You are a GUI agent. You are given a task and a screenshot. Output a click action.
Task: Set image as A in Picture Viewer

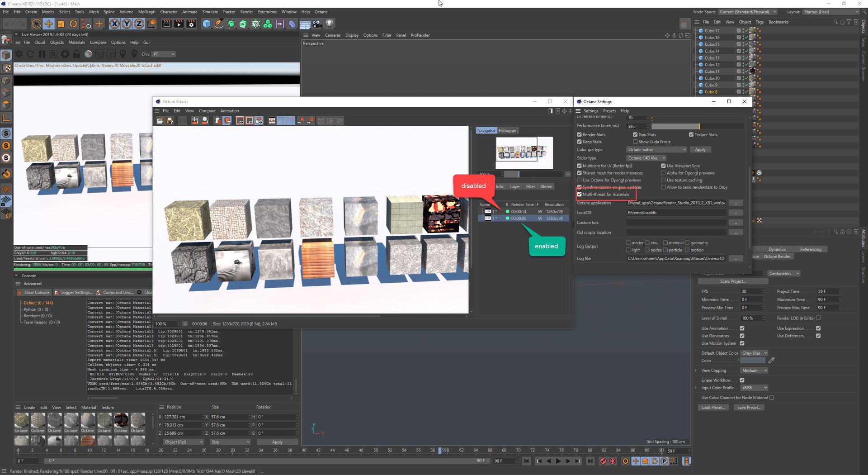301,121
